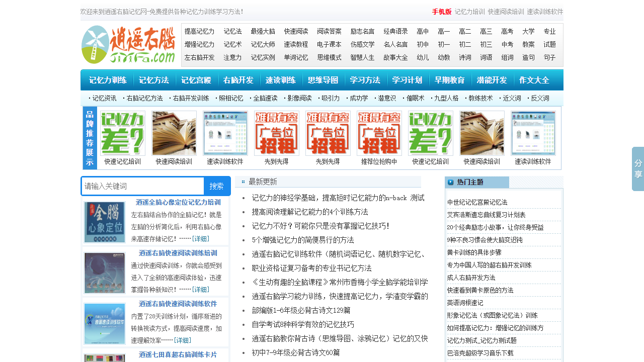The image size is (644, 362).
Task: Open the 记忆力培训 top-right link
Action: coord(470,12)
